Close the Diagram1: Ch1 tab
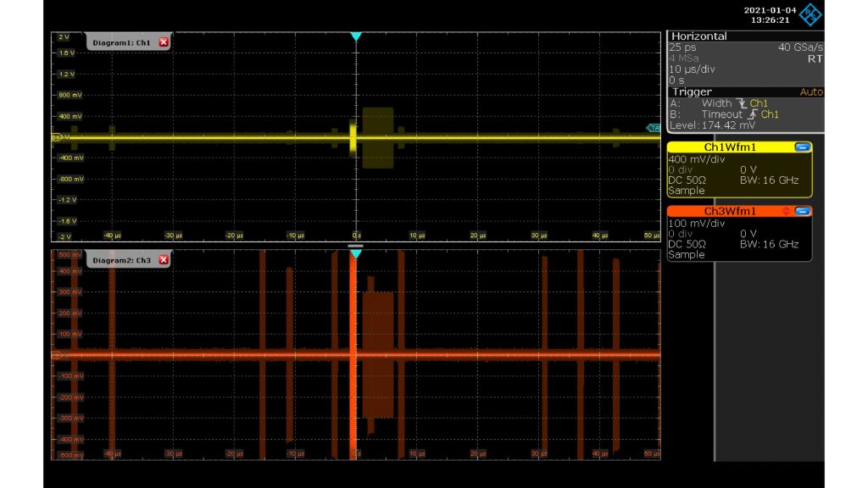868x488 pixels. click(x=164, y=42)
